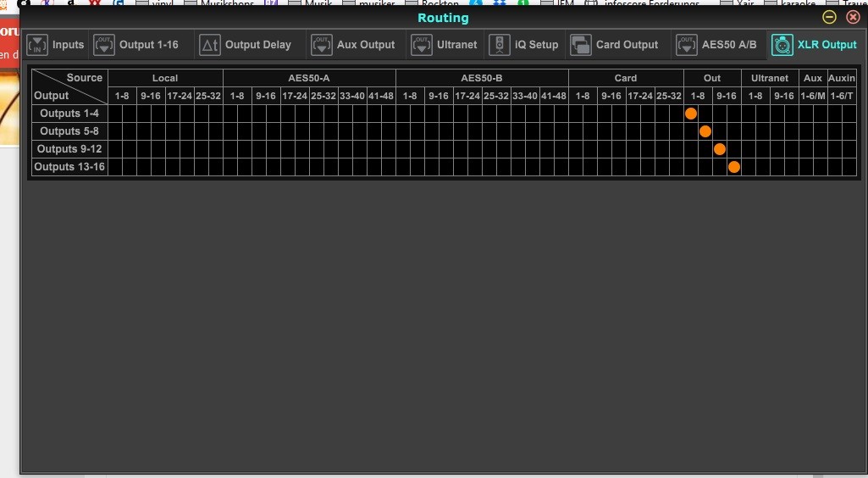
Task: Click the 9-16 column header under Out
Action: [x=727, y=96]
